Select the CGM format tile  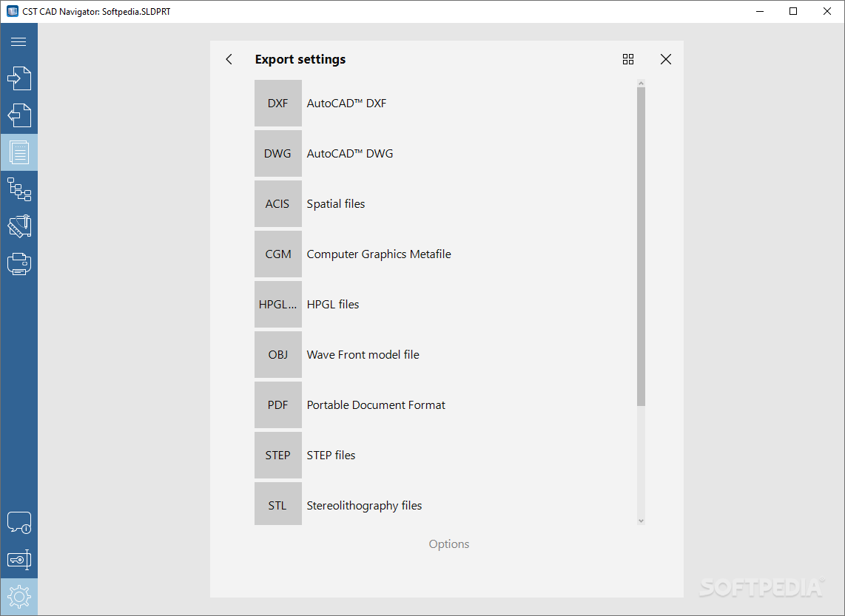(278, 254)
